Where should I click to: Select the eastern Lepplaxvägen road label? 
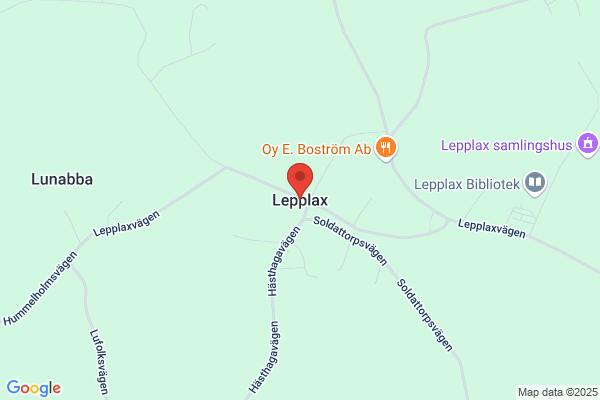[492, 229]
